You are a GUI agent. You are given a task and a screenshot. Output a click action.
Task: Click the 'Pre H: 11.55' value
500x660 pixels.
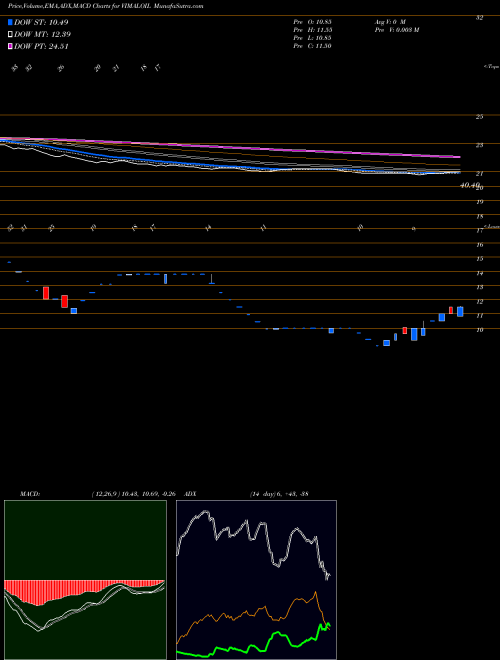pyautogui.click(x=313, y=30)
